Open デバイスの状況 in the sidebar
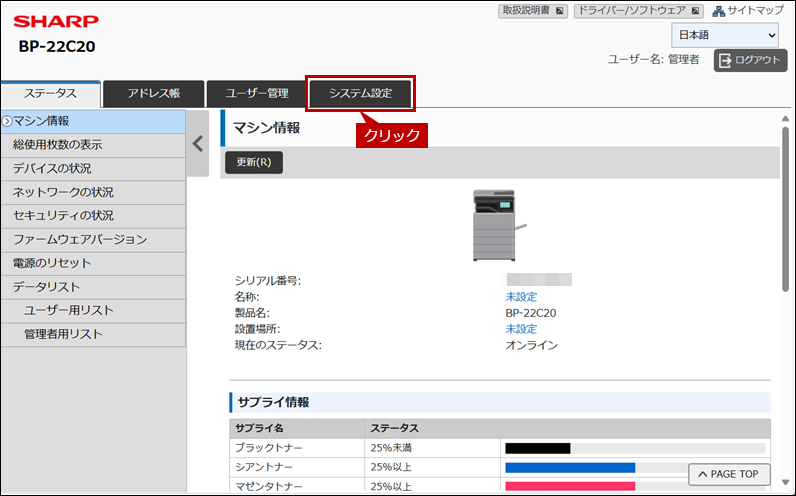 (x=93, y=169)
